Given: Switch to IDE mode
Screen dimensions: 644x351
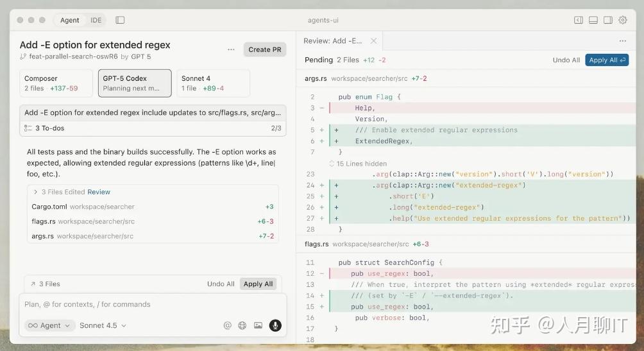Looking at the screenshot, I should click(x=96, y=20).
